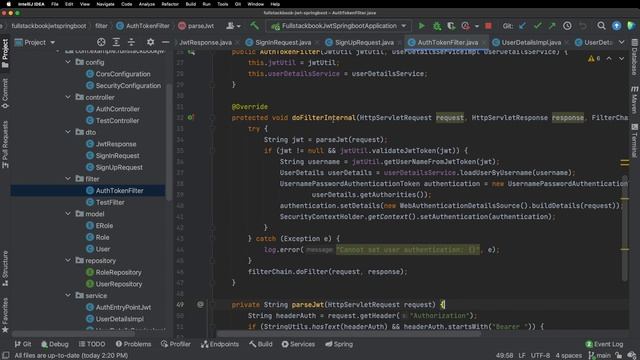Expand all icon in Project panel
The height and width of the screenshot is (360, 640).
(x=116, y=42)
